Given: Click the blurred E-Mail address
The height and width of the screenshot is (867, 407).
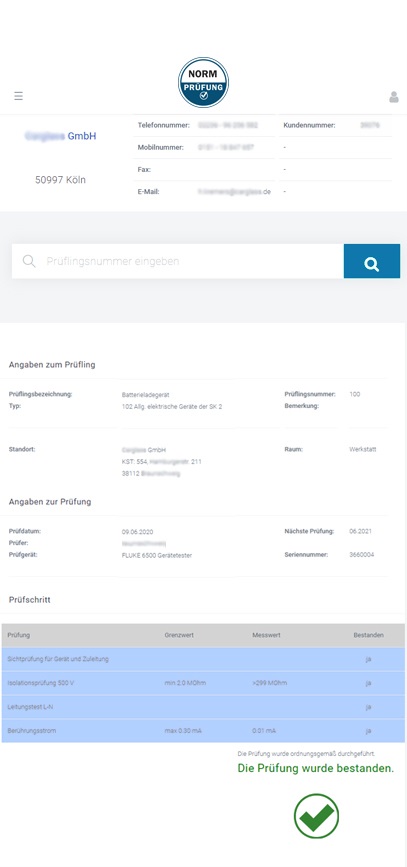Looking at the screenshot, I should (234, 192).
